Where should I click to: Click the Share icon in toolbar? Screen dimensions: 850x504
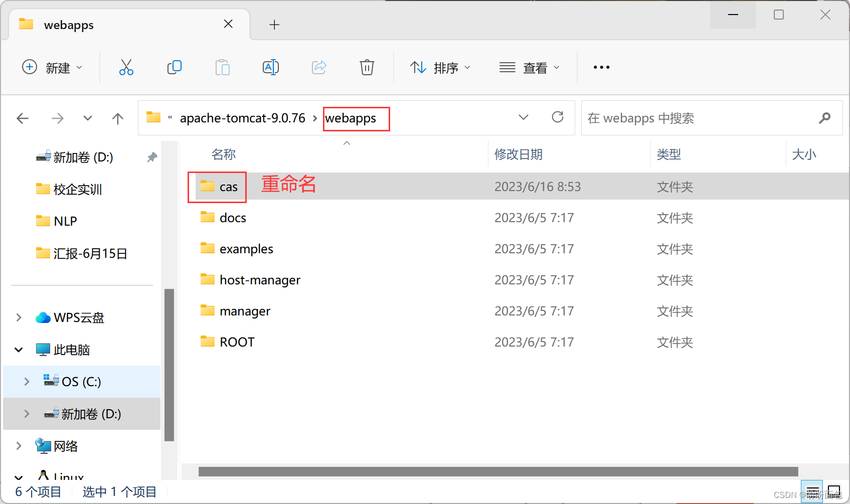[319, 67]
